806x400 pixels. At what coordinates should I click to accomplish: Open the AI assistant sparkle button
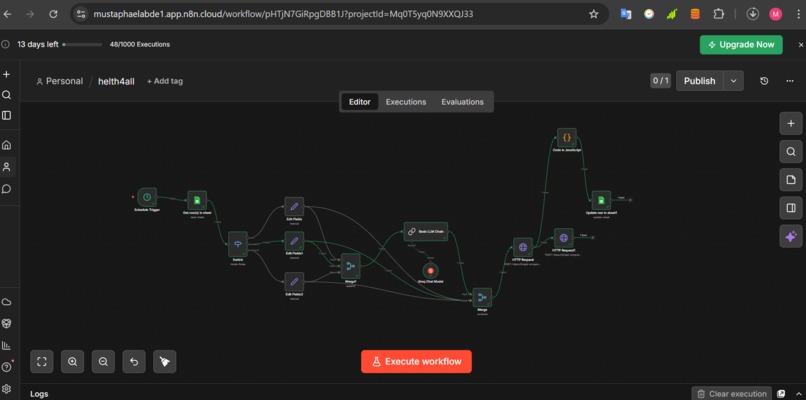tap(791, 236)
